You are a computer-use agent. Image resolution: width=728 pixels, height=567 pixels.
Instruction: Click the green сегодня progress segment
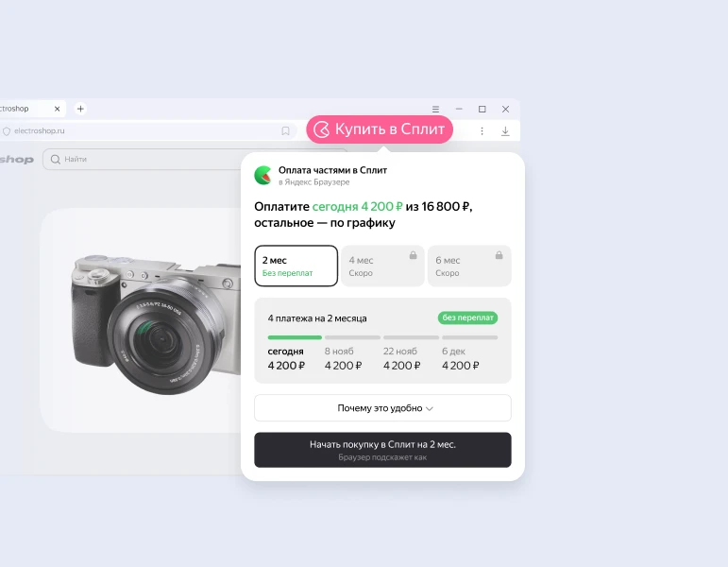[295, 336]
